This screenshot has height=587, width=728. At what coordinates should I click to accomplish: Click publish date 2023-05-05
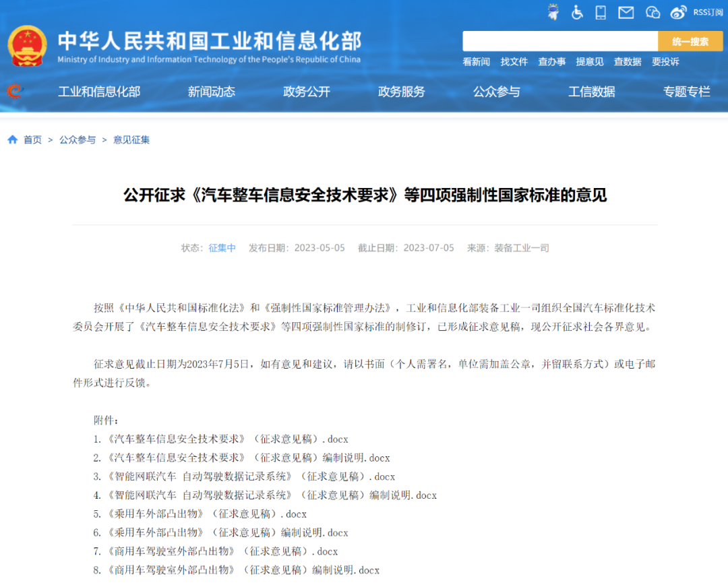coord(320,248)
